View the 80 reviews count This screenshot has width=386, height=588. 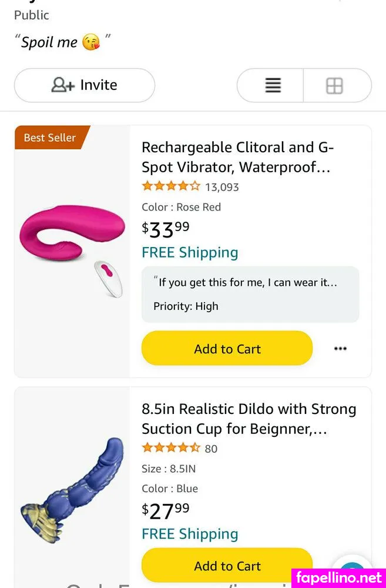point(211,449)
